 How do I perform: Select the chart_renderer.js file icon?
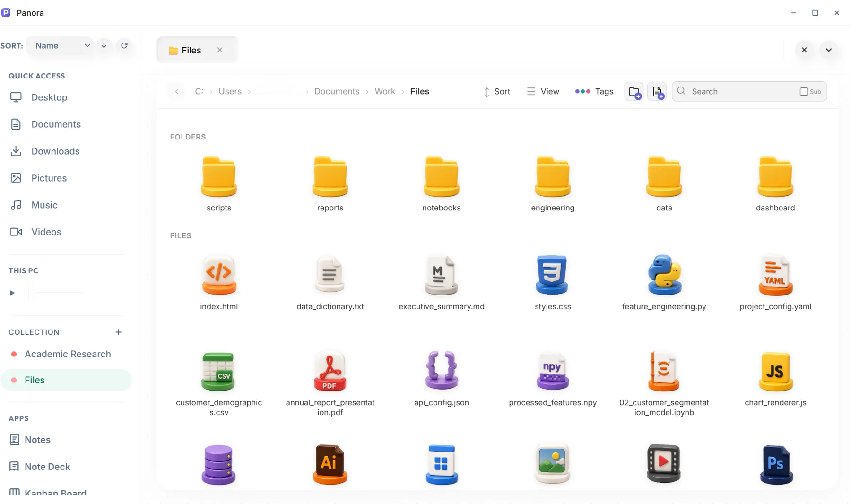775,371
